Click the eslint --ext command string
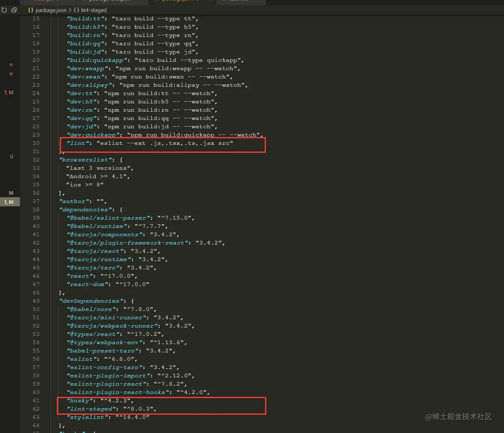Image resolution: width=504 pixels, height=433 pixels. pos(165,143)
